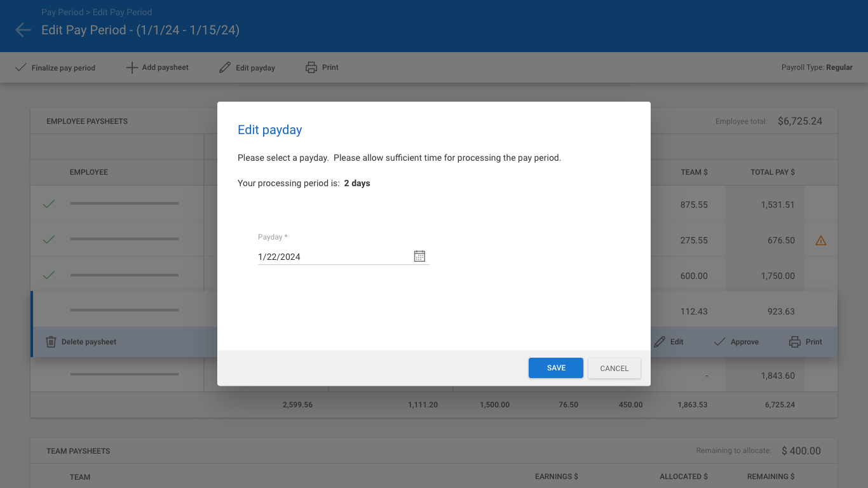Click the EMPLOYEE column header
Screen dimensions: 868x488
point(89,172)
